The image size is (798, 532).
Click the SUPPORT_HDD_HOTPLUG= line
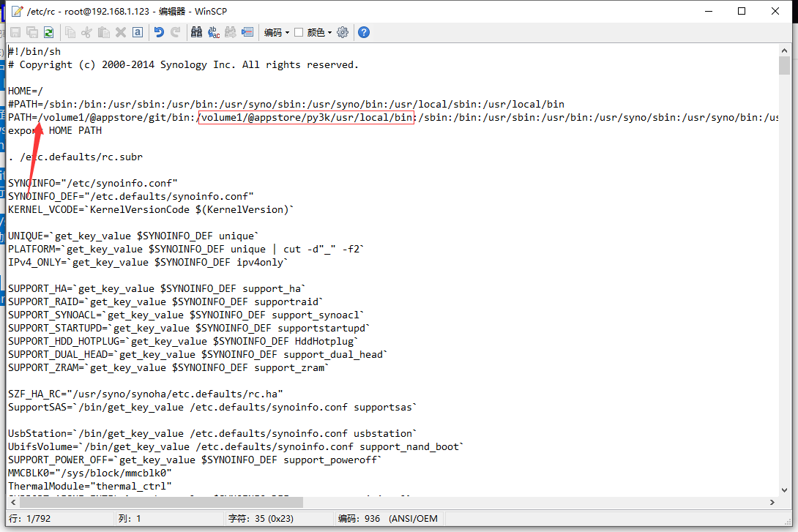coord(183,341)
